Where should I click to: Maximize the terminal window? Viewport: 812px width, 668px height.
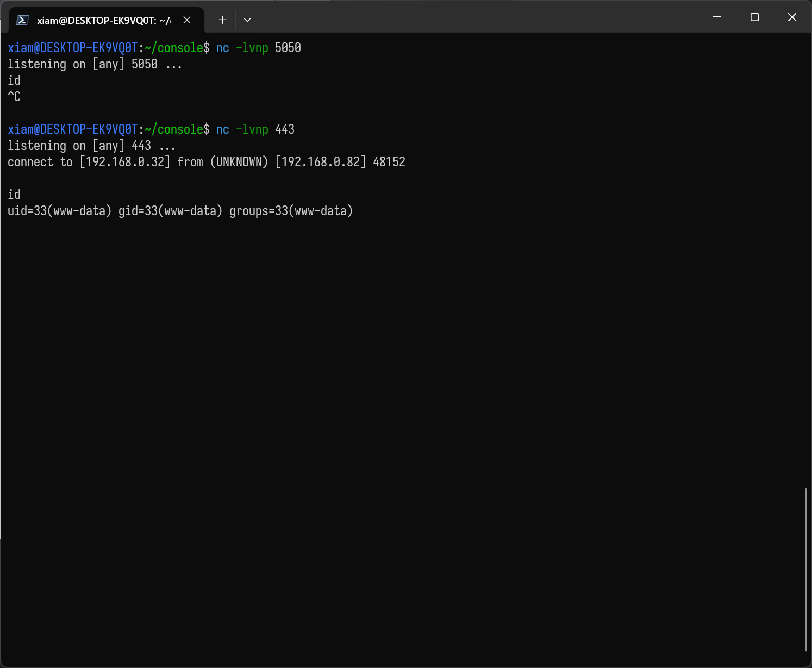(x=754, y=17)
